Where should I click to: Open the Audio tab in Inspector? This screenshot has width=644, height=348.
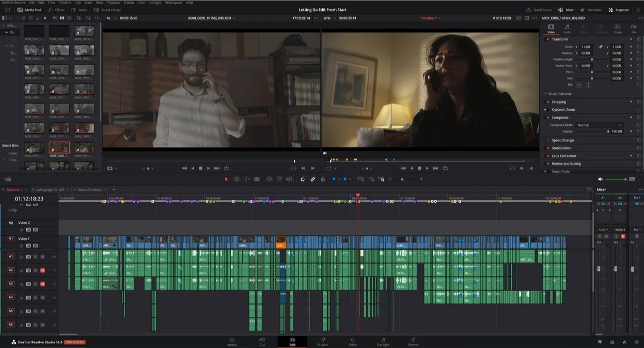click(567, 29)
